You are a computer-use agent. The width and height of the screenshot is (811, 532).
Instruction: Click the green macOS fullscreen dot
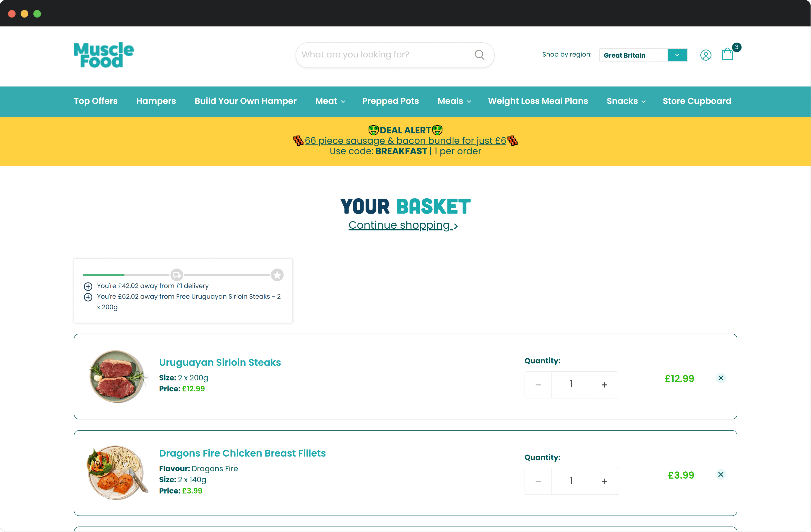[37, 14]
